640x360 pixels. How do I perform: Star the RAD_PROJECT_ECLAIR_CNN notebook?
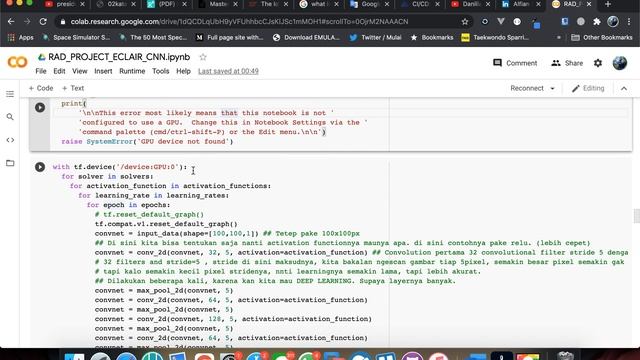tap(203, 57)
